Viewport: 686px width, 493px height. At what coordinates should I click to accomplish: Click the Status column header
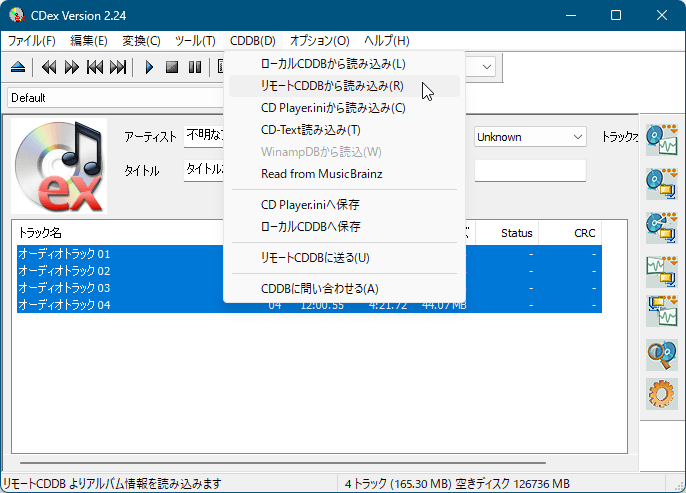tap(516, 233)
